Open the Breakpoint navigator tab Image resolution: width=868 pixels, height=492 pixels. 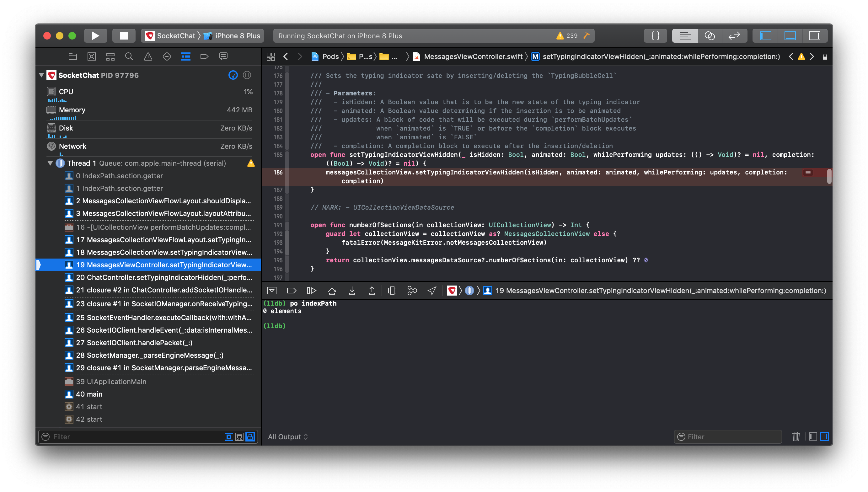click(x=204, y=56)
